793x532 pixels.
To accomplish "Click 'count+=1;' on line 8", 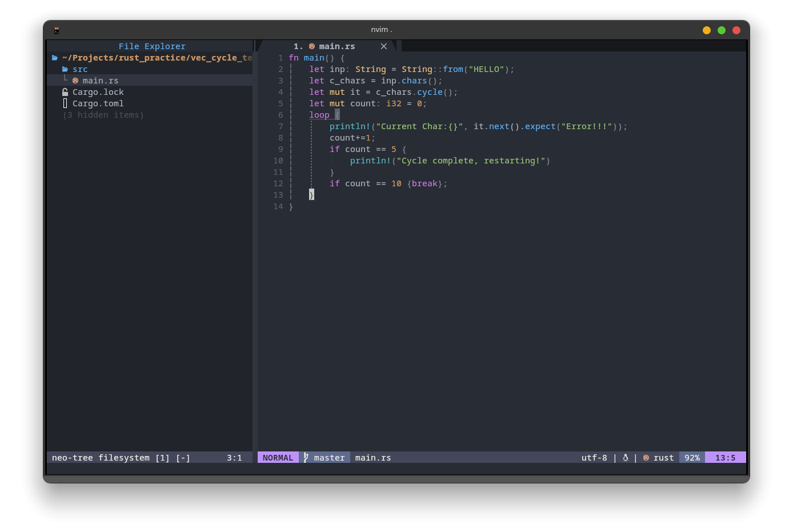I will click(353, 138).
